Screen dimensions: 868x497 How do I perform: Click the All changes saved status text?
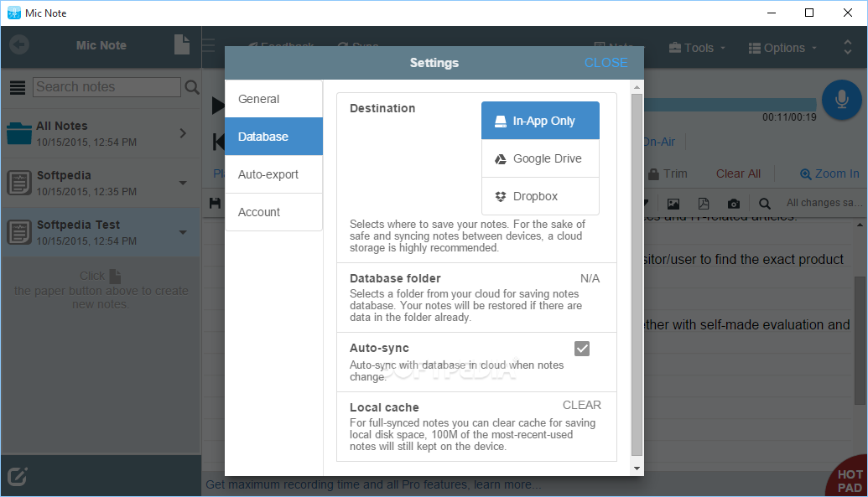pos(824,203)
